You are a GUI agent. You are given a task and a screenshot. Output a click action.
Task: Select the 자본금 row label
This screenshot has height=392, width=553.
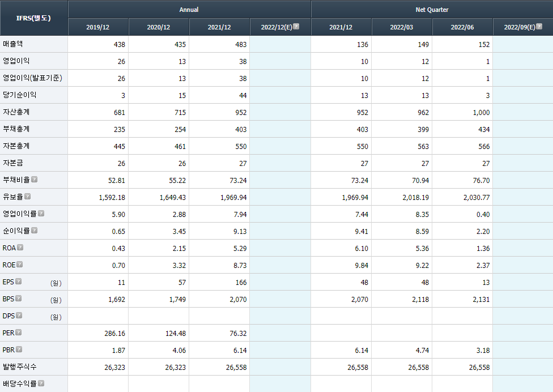[x=12, y=163]
